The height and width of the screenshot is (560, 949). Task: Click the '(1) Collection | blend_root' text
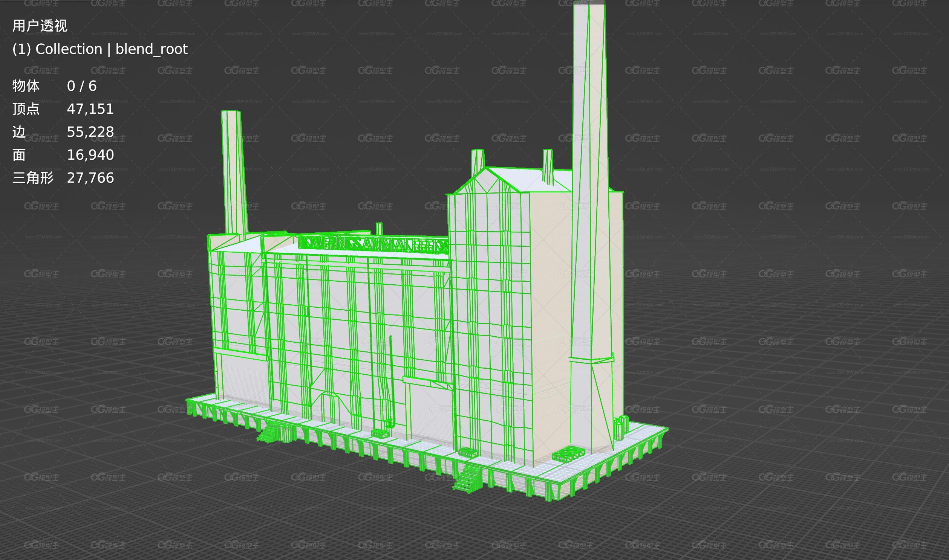100,49
